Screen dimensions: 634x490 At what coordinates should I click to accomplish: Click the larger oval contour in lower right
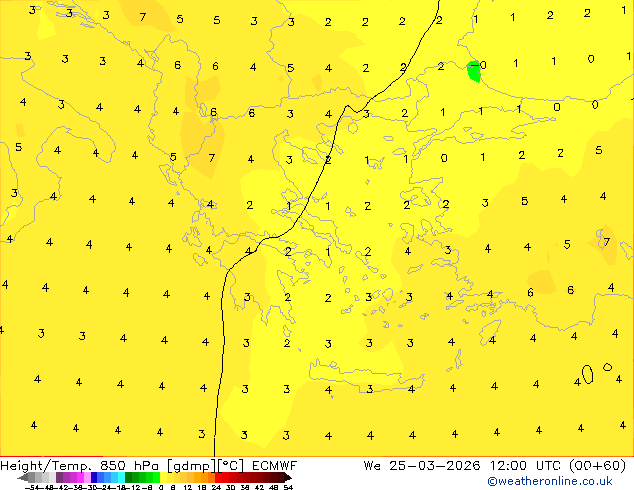point(587,374)
